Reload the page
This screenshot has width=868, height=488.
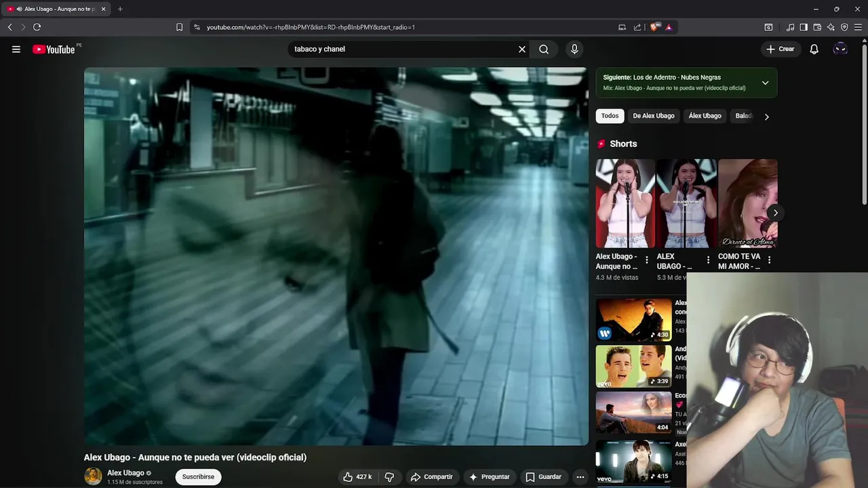point(37,27)
